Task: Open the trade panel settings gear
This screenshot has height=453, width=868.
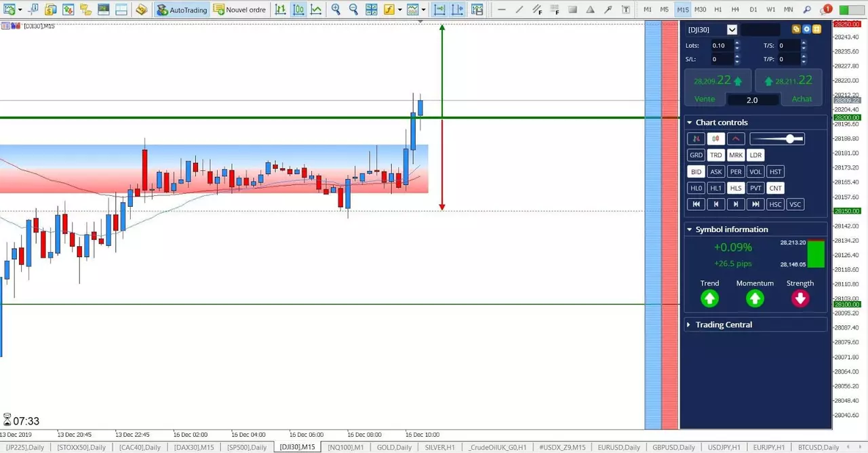Action: 806,29
